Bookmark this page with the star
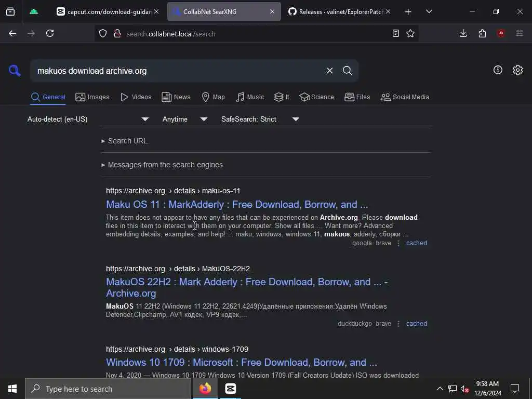Image resolution: width=532 pixels, height=399 pixels. click(410, 33)
